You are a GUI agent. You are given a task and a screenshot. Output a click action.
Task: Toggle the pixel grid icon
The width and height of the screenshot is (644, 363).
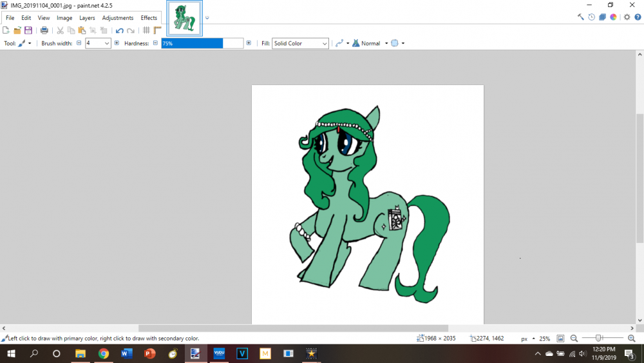click(x=146, y=30)
